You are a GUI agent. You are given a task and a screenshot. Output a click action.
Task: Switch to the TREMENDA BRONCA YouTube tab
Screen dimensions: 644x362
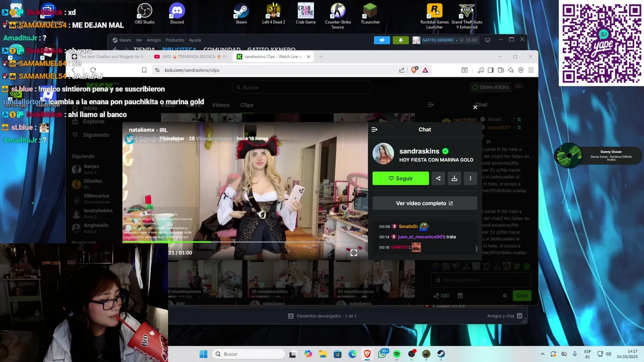point(191,57)
